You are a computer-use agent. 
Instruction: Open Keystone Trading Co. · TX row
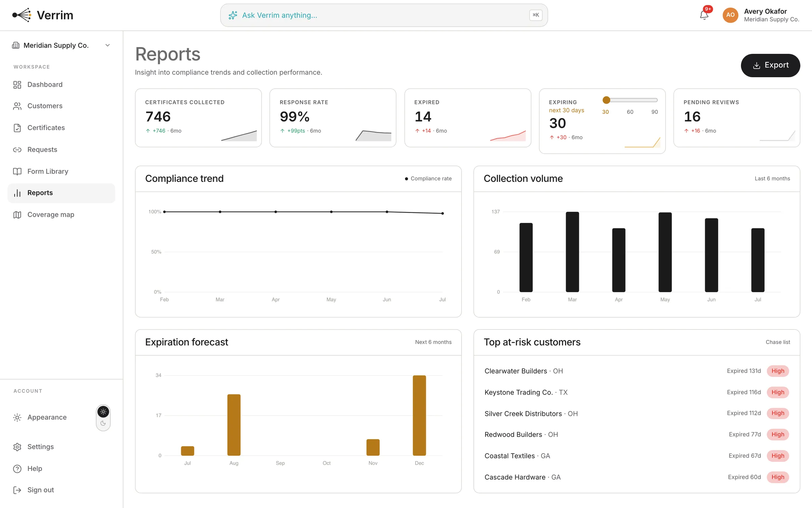pos(637,392)
